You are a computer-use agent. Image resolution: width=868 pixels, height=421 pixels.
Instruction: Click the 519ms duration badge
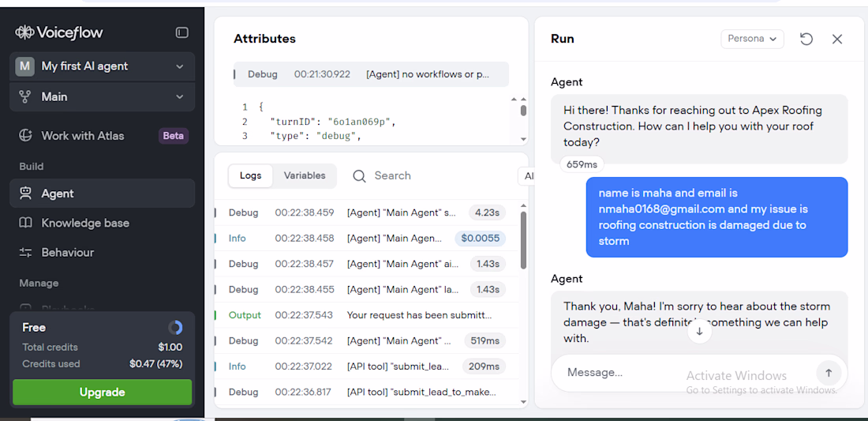click(485, 340)
